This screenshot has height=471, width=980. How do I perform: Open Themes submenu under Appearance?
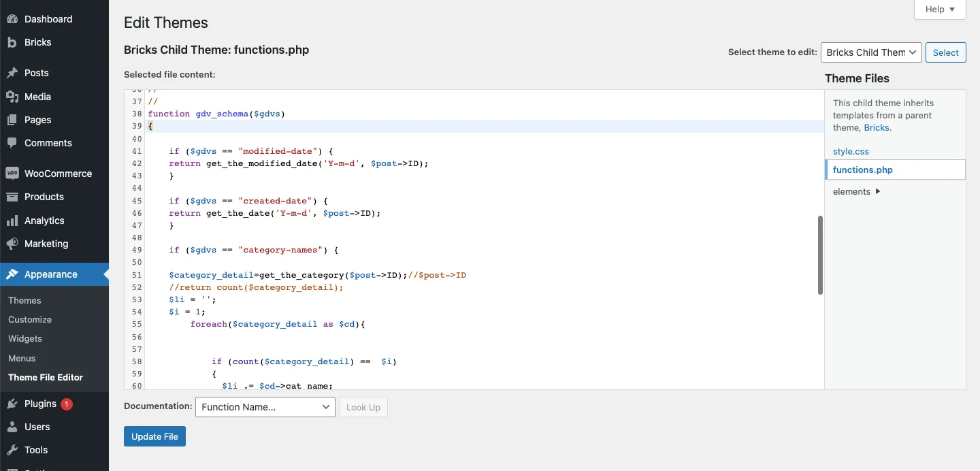tap(24, 300)
